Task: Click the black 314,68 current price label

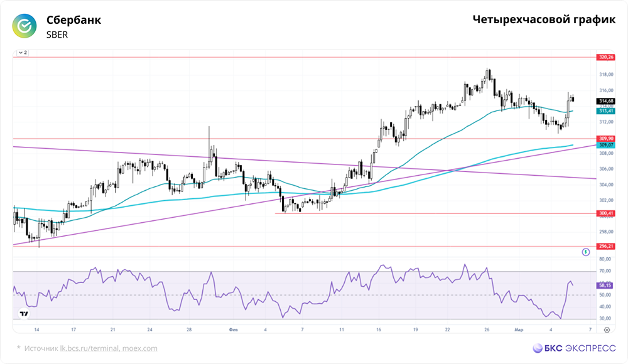Action: 606,101
